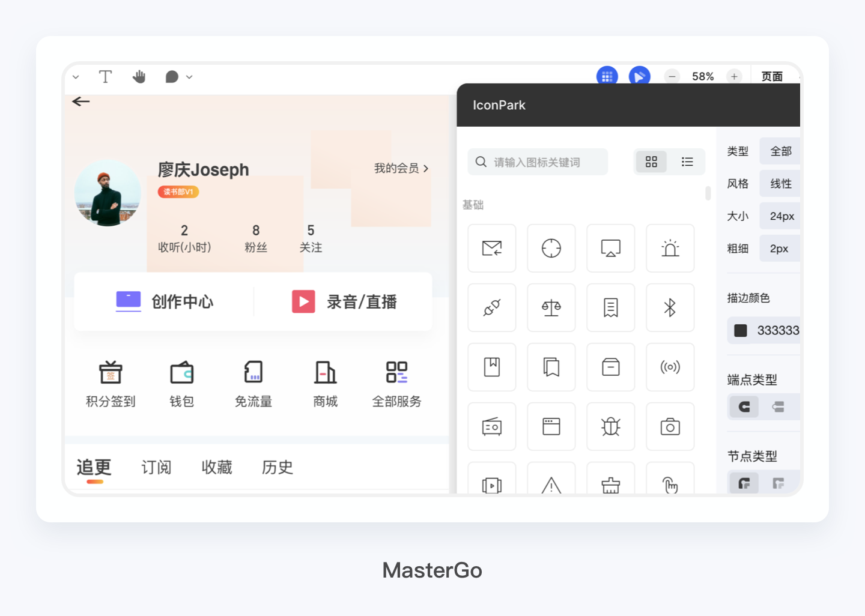
Task: Switch IconPark to grid view
Action: point(651,162)
